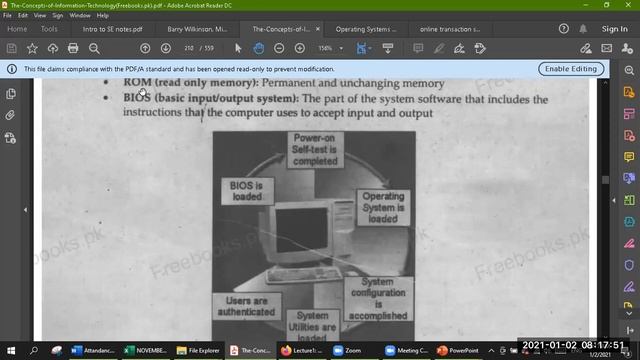Open the zoom percentage dropdown
This screenshot has height=360, width=640.
coord(341,49)
